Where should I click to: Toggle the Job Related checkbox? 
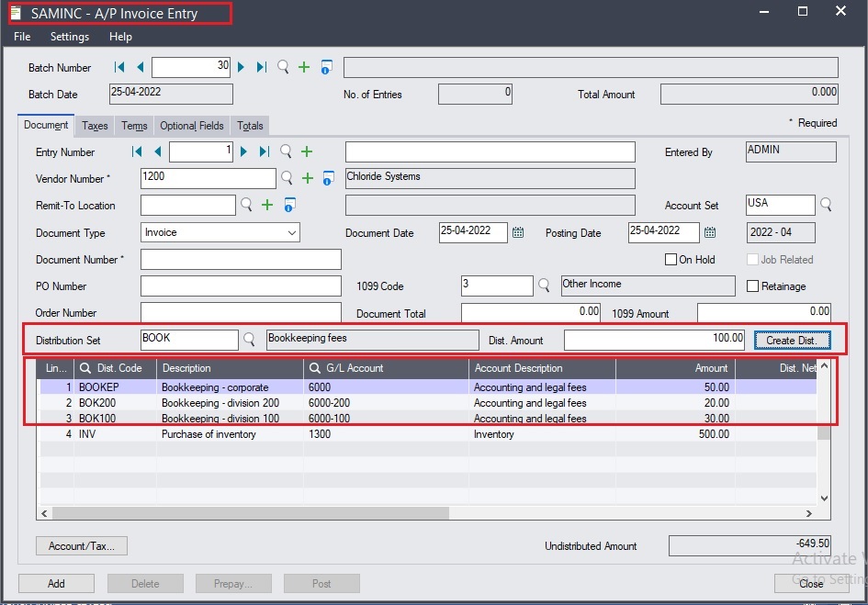(753, 259)
